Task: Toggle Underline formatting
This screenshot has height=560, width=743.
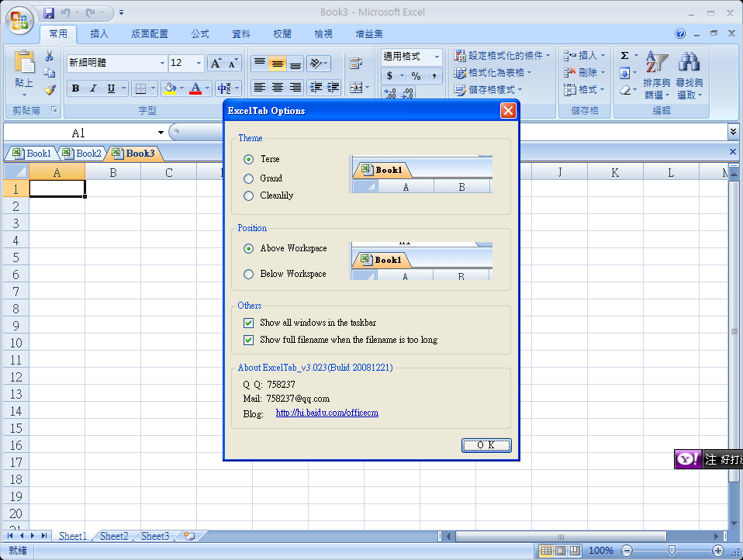Action: (111, 88)
